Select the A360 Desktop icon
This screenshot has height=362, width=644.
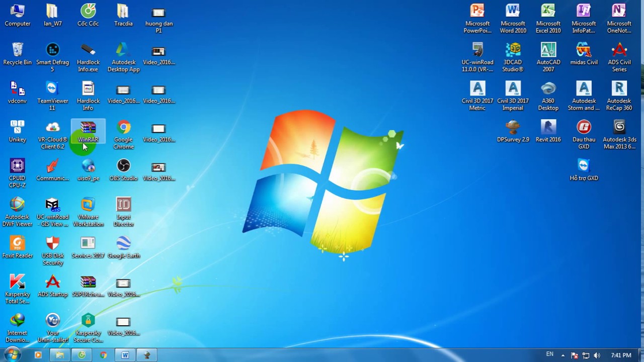point(548,96)
